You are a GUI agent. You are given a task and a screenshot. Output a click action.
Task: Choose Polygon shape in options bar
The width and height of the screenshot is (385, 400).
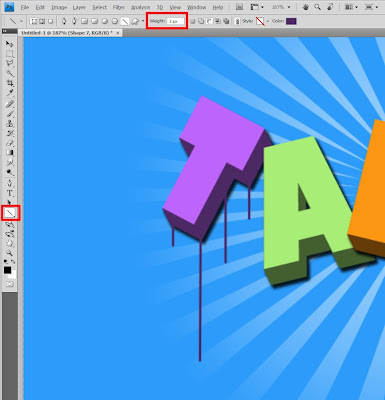click(114, 21)
